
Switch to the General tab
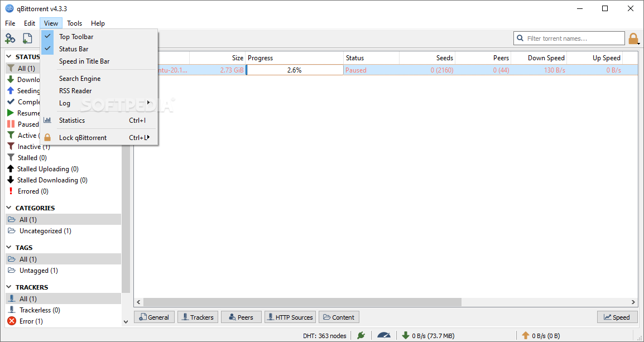tap(154, 317)
